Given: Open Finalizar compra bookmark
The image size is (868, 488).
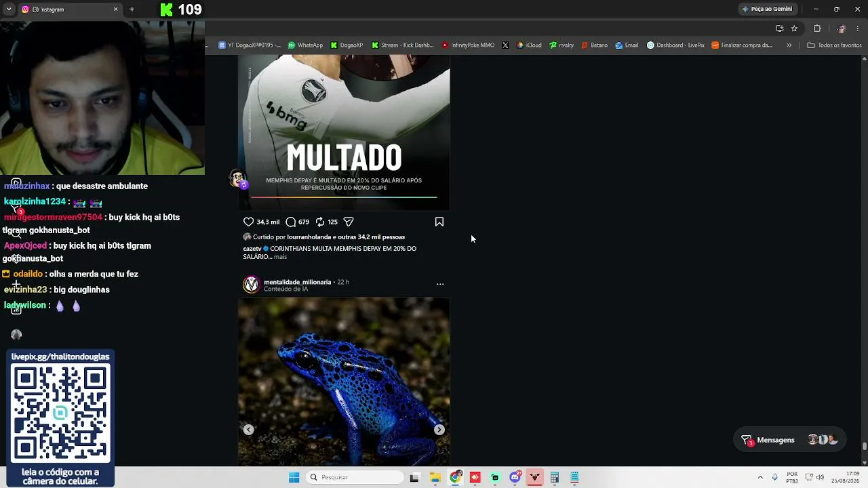Looking at the screenshot, I should pyautogui.click(x=742, y=45).
